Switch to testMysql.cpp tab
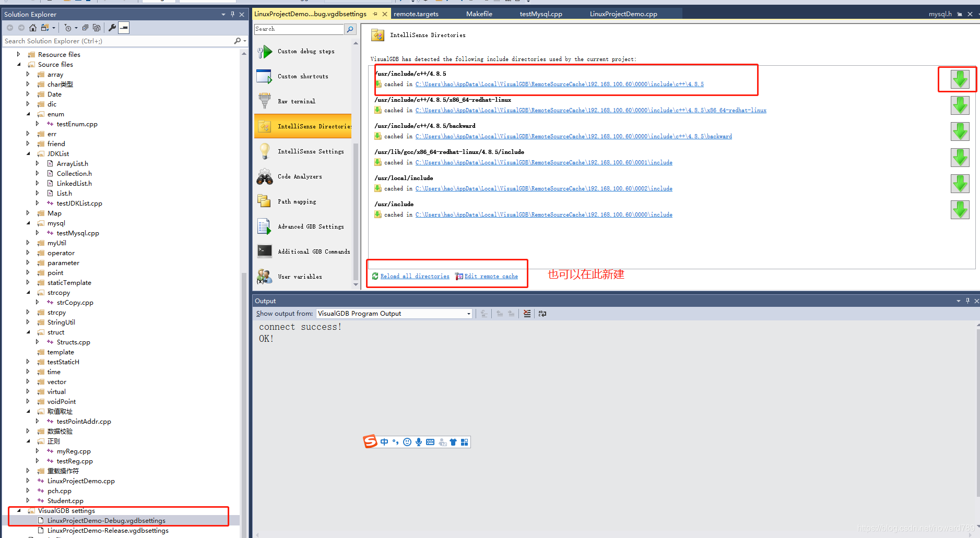980x538 pixels. [x=541, y=14]
